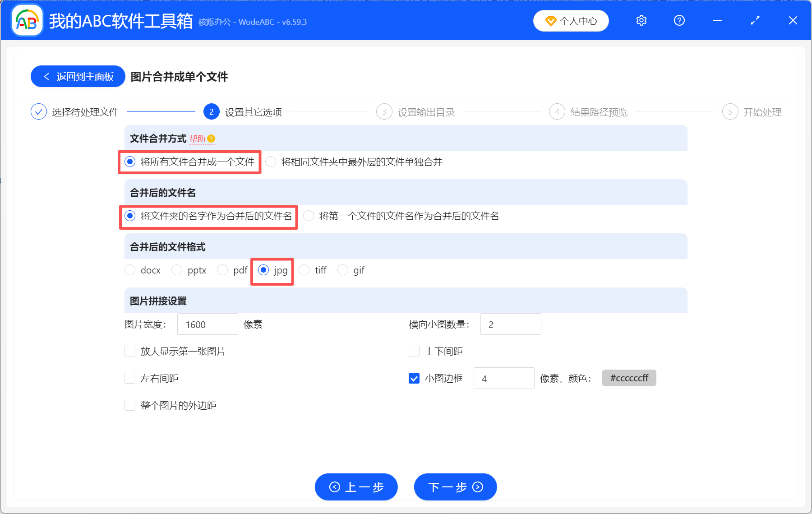The width and height of the screenshot is (812, 514).
Task: Open the #ccccccff color swatch
Action: (628, 378)
